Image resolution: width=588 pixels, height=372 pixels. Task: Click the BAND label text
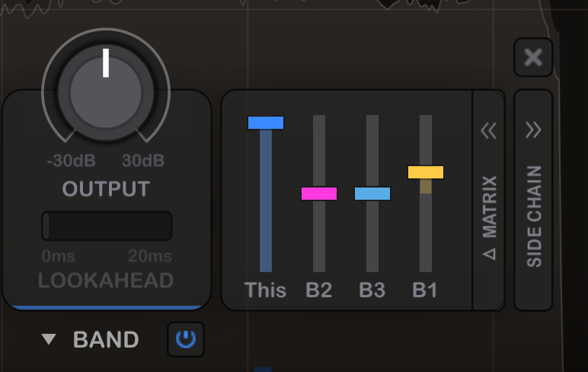tap(106, 339)
